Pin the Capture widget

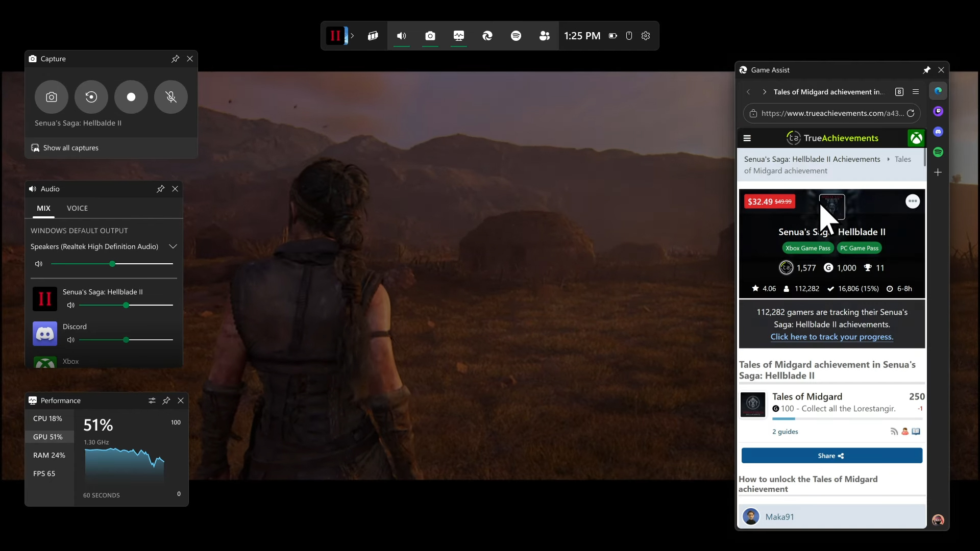tap(175, 59)
